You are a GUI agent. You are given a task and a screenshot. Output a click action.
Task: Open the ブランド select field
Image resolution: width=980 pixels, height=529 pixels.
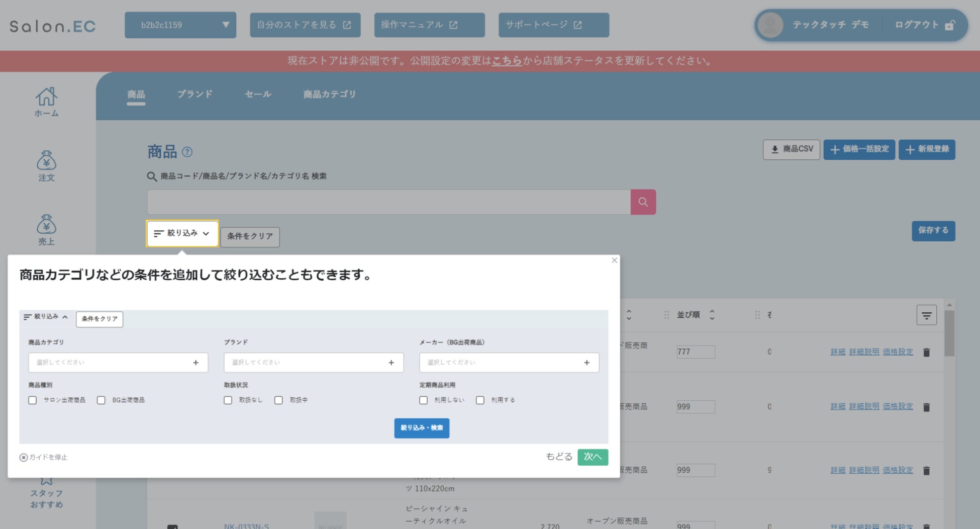(x=314, y=363)
